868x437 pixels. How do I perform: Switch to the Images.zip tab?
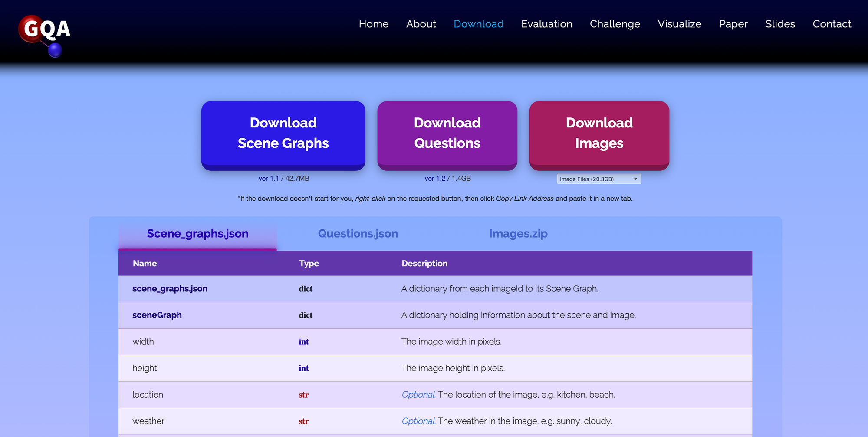pyautogui.click(x=518, y=233)
